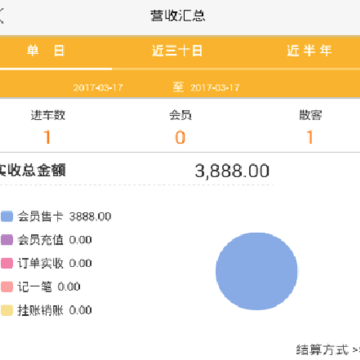Viewport: 360px width, 360px height.
Task: Click the blue 会员售卡 legend swatch
Action: coord(7,216)
